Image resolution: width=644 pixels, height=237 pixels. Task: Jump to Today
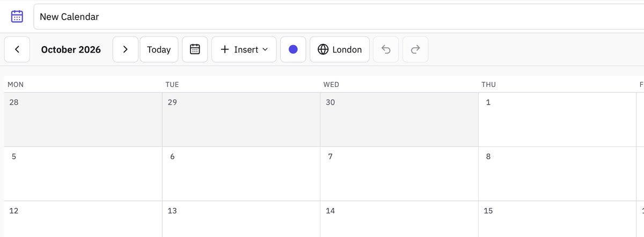click(x=159, y=49)
